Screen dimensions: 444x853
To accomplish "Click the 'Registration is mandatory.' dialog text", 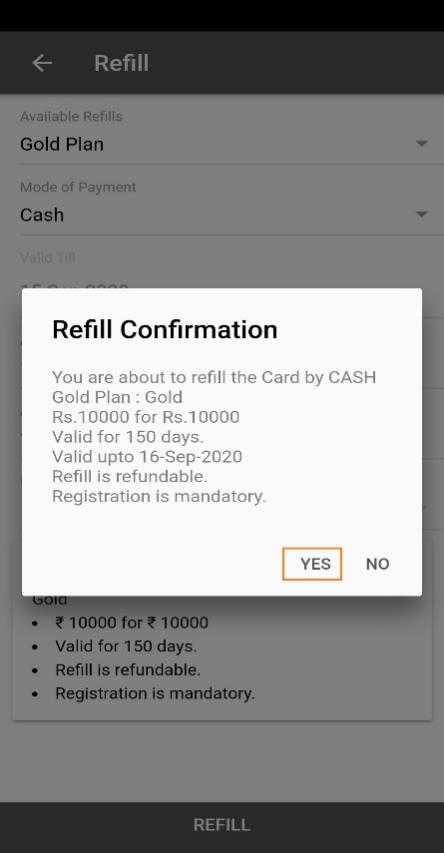I will tap(159, 496).
